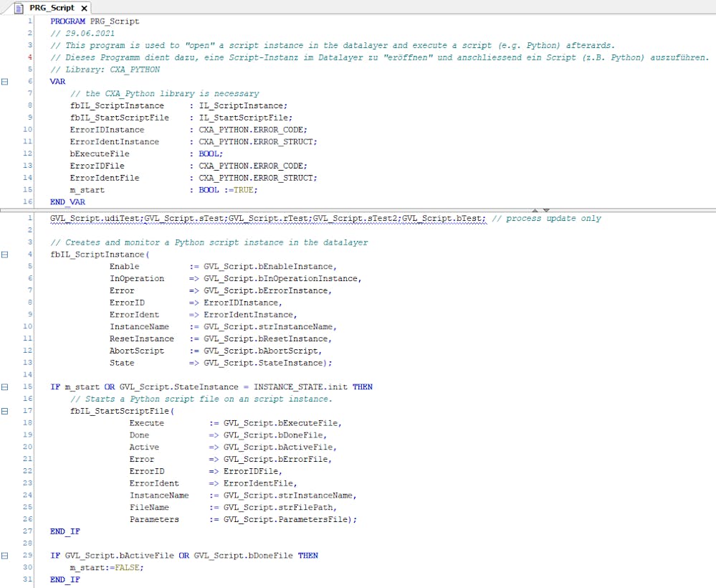716x588 pixels.
Task: Click the comment "the CXA_Python library is necessary"
Action: click(165, 94)
